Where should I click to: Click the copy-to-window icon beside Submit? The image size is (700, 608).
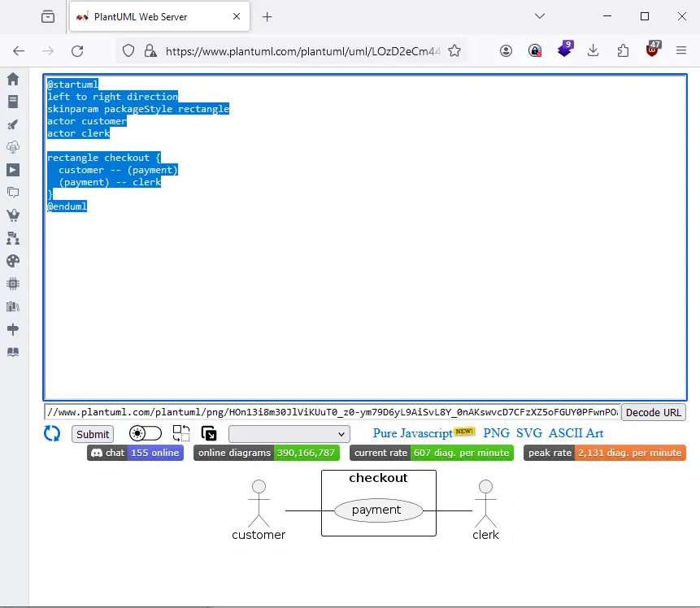(x=208, y=433)
